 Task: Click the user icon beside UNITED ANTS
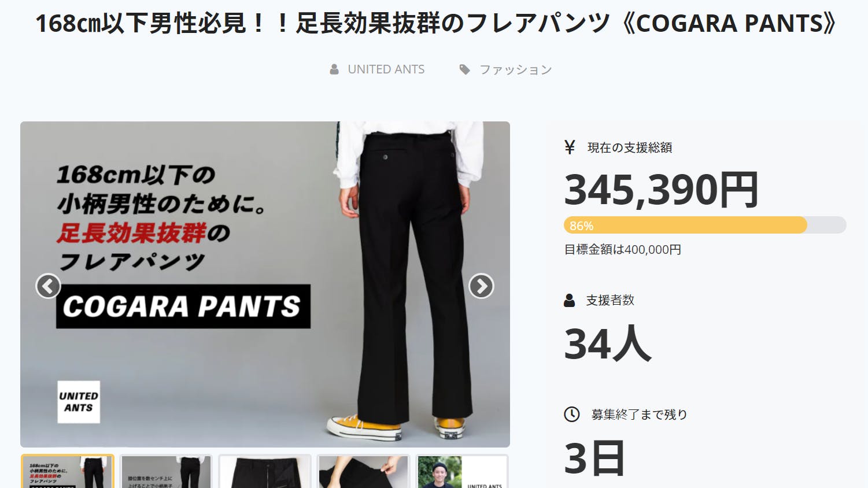[x=334, y=69]
